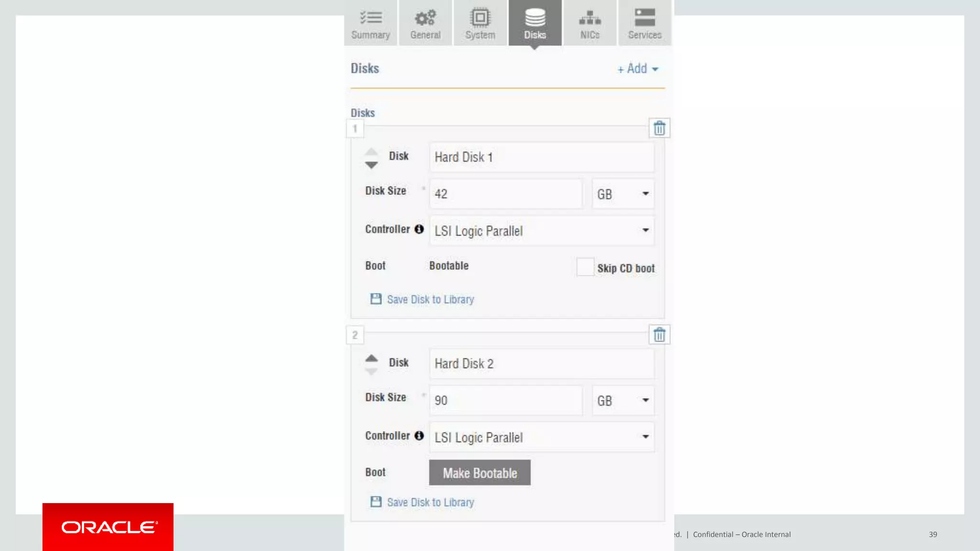Move Hard Disk 2 up with arrow

click(371, 358)
